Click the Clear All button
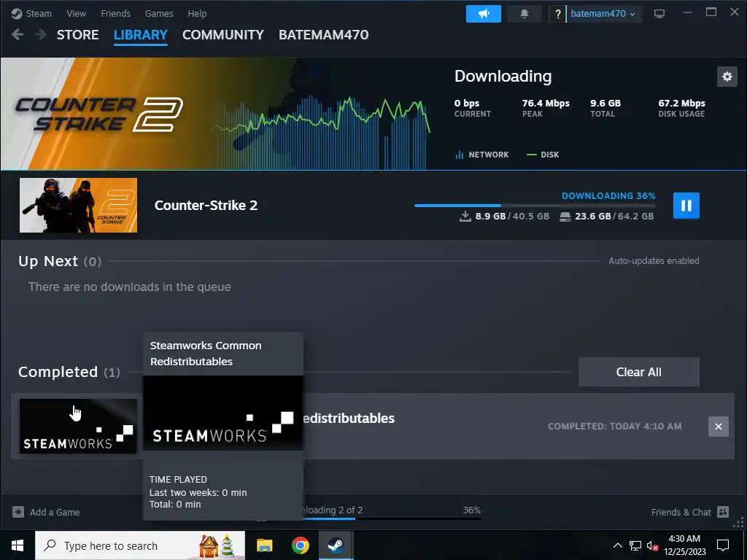The width and height of the screenshot is (747, 560). tap(638, 372)
